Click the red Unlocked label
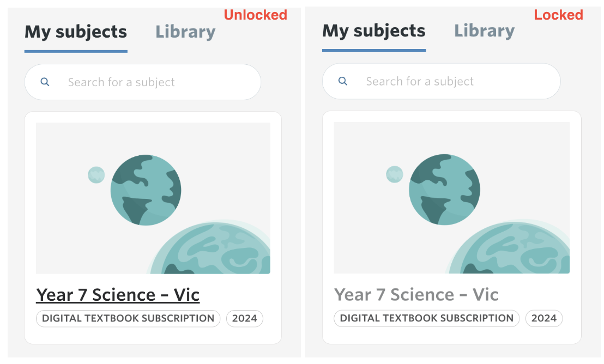The image size is (604, 364). click(x=256, y=15)
